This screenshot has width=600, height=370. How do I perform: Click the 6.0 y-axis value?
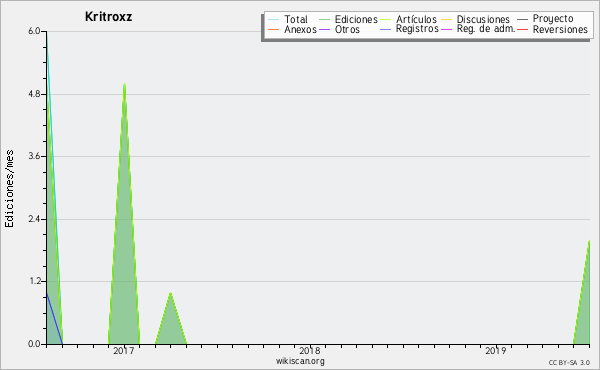34,31
